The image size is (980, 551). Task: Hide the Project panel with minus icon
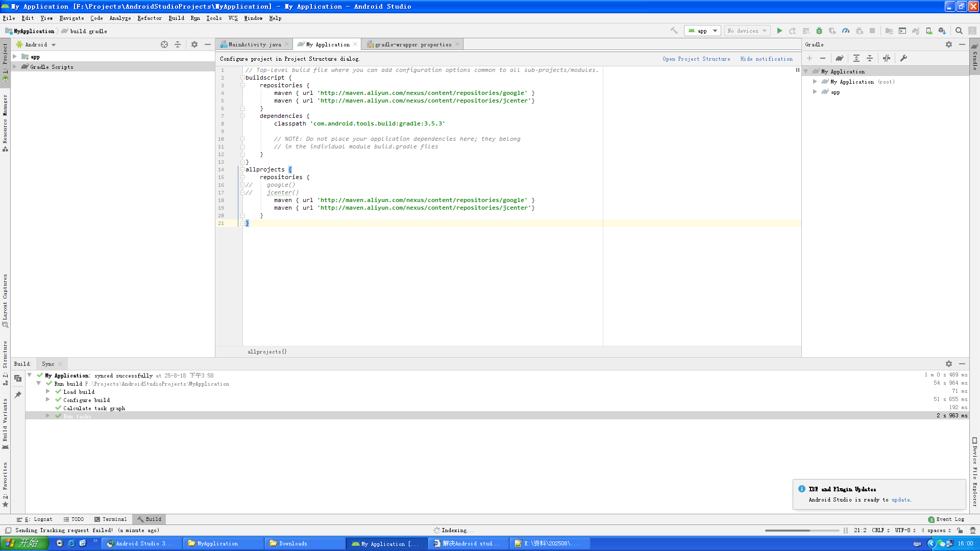tap(208, 44)
